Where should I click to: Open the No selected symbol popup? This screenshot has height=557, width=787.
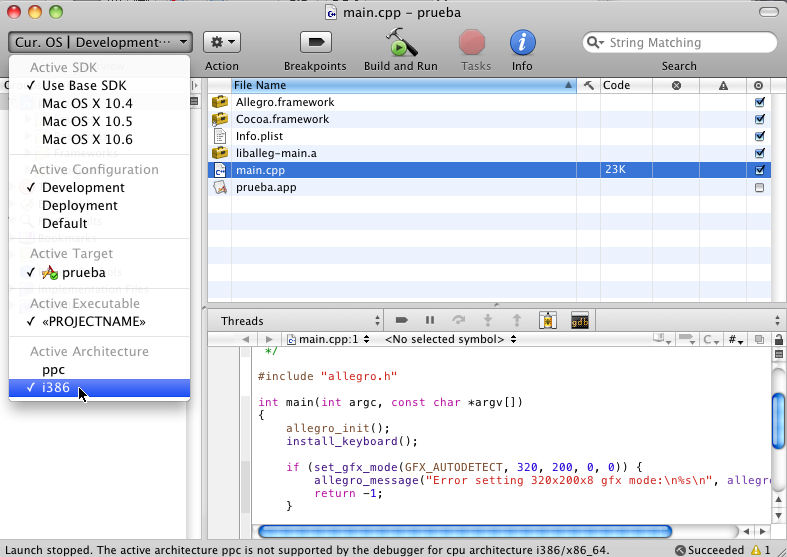point(450,339)
